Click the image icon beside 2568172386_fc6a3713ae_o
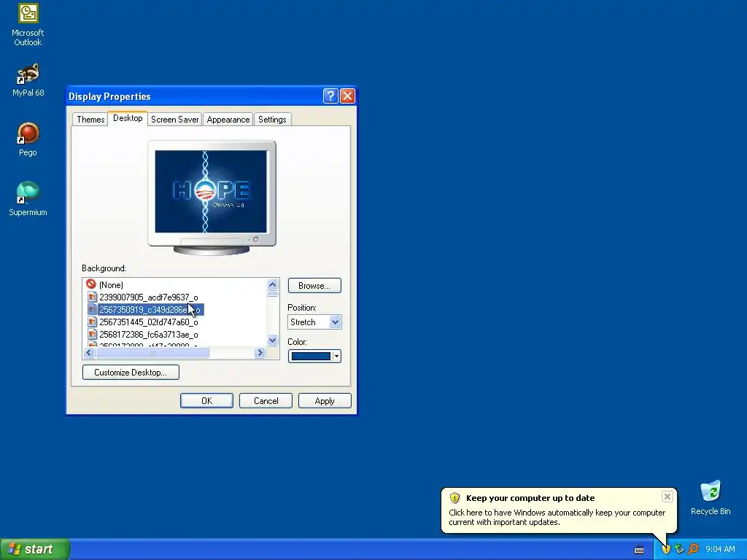 pos(93,334)
